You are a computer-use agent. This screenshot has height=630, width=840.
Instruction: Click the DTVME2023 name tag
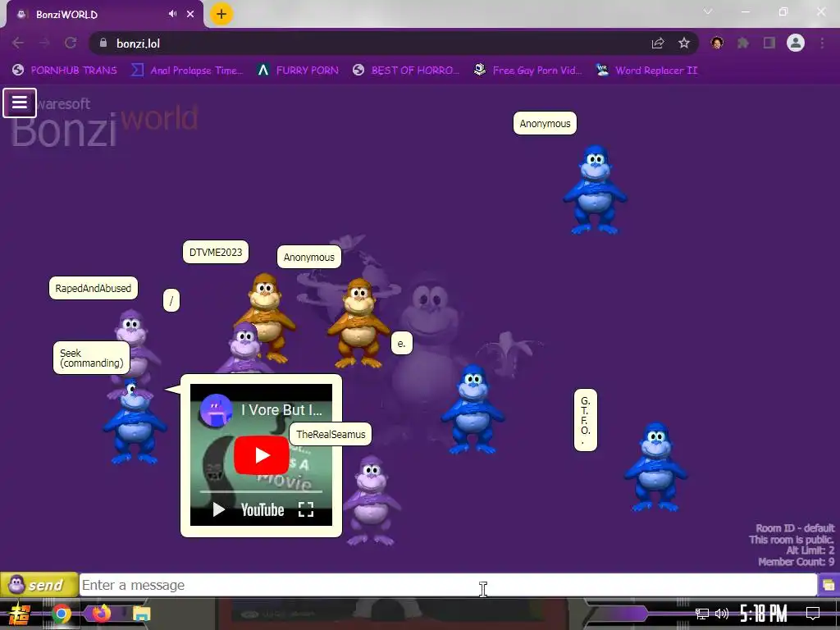click(x=216, y=253)
